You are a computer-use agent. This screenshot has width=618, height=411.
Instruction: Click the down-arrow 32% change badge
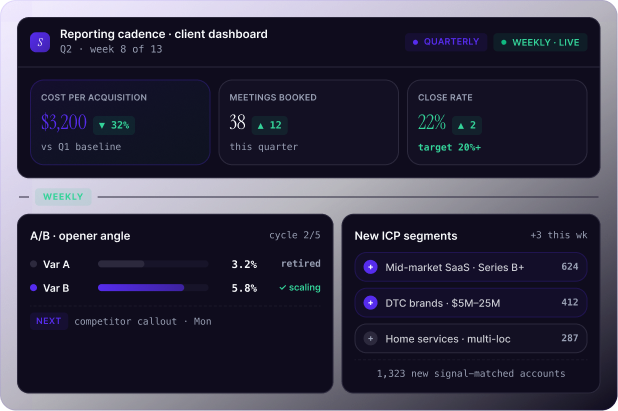114,125
